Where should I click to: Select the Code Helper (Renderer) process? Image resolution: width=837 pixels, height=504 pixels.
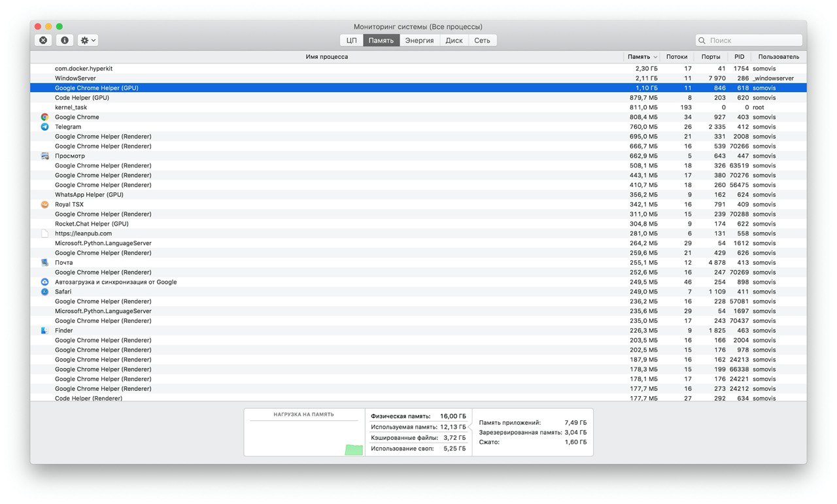[x=418, y=398]
